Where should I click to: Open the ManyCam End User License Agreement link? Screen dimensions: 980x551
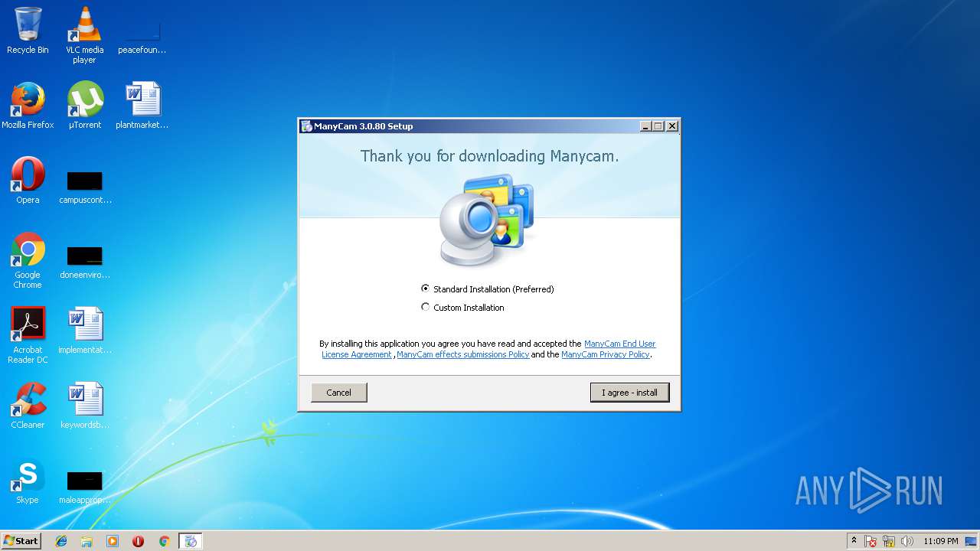pyautogui.click(x=488, y=349)
